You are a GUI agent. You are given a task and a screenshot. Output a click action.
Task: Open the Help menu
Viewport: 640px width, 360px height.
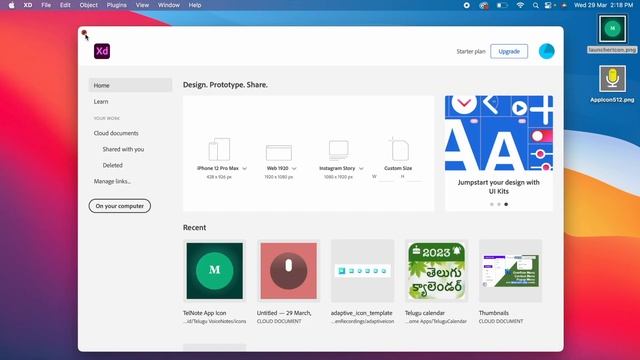195,5
